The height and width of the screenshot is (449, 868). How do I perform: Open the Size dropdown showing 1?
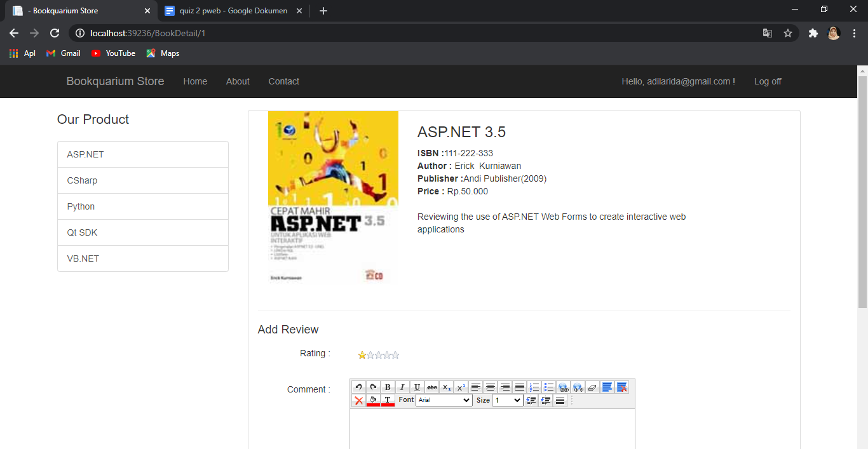coord(508,400)
